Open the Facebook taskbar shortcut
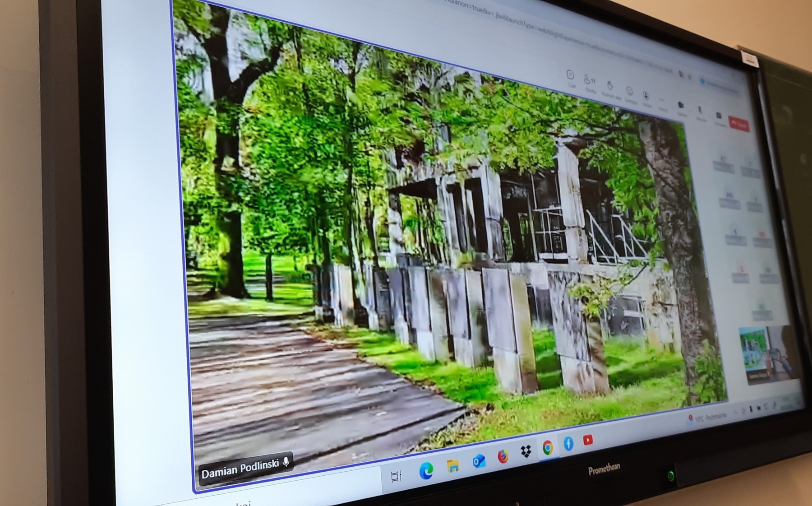 pos(568,444)
